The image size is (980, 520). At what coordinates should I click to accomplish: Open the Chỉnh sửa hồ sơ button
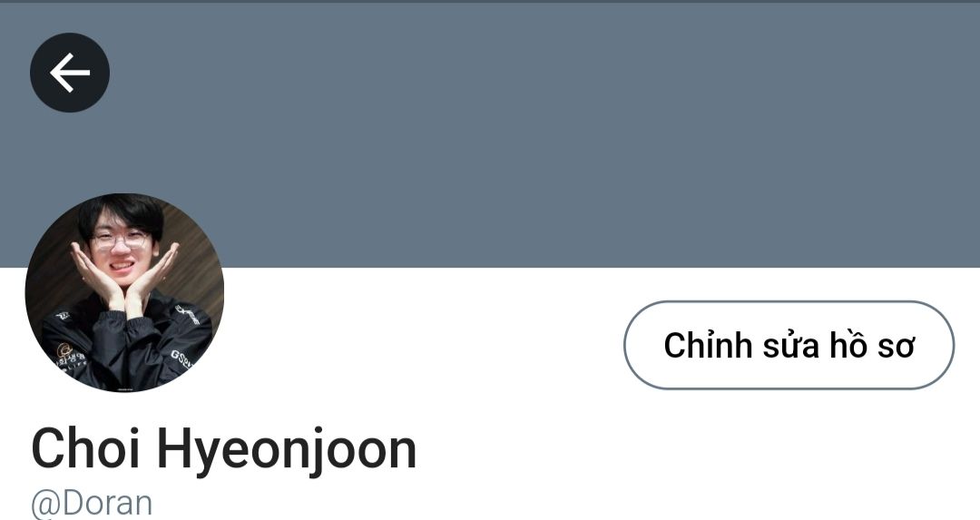tap(789, 345)
